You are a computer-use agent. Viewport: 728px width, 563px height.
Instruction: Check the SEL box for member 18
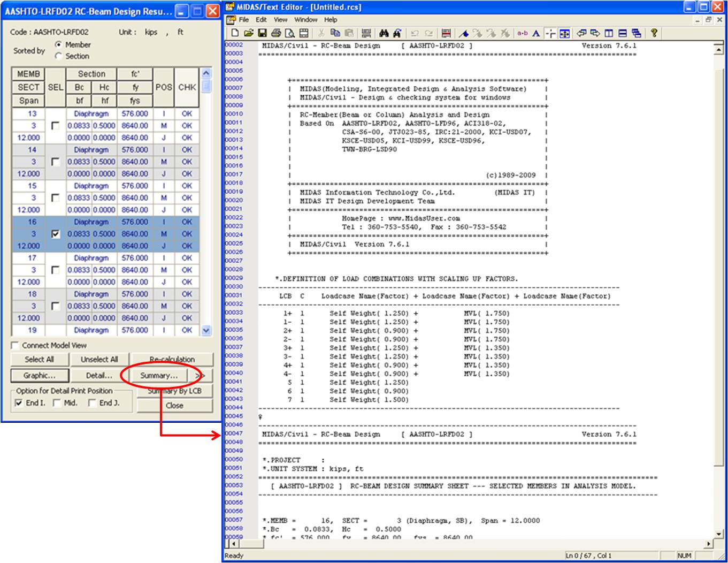pyautogui.click(x=55, y=306)
